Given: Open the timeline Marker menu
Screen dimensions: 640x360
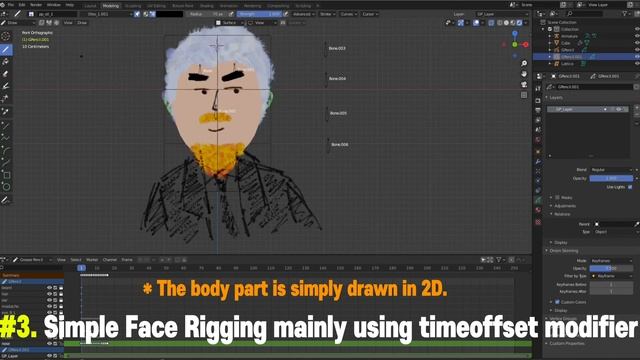Looking at the screenshot, I should coord(92,260).
